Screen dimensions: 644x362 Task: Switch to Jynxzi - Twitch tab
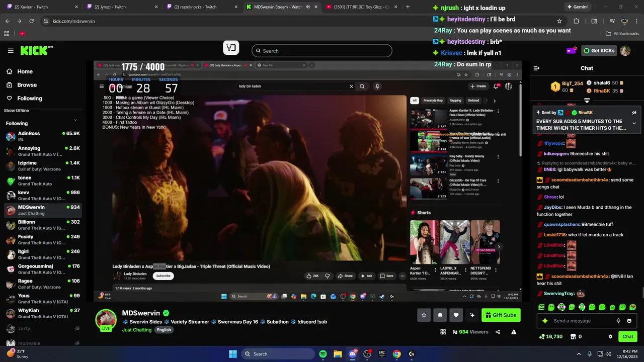(121, 7)
